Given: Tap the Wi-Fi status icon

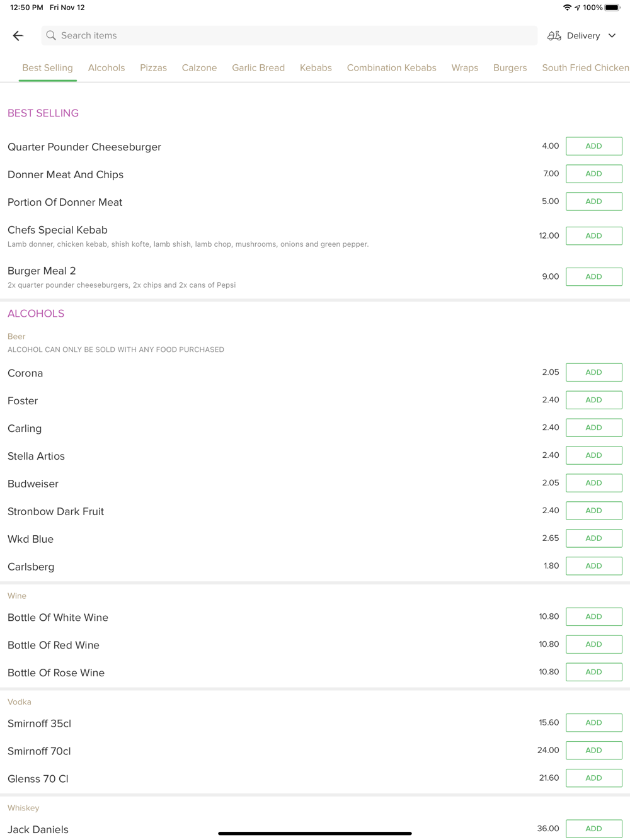Looking at the screenshot, I should [567, 8].
